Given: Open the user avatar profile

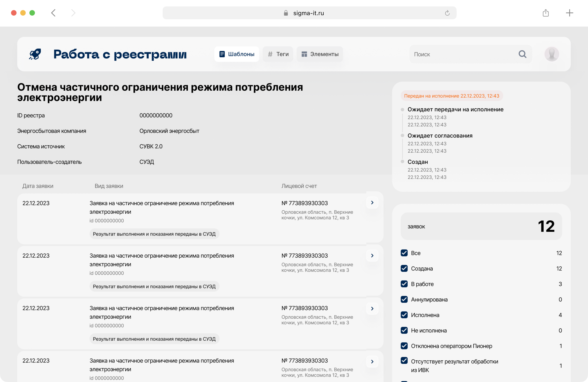Looking at the screenshot, I should click(551, 54).
